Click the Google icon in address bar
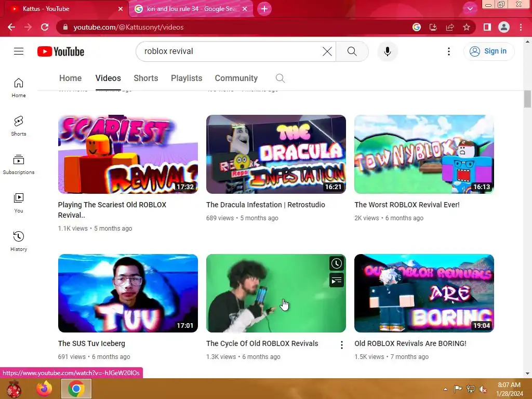Image resolution: width=532 pixels, height=399 pixels. [x=417, y=27]
